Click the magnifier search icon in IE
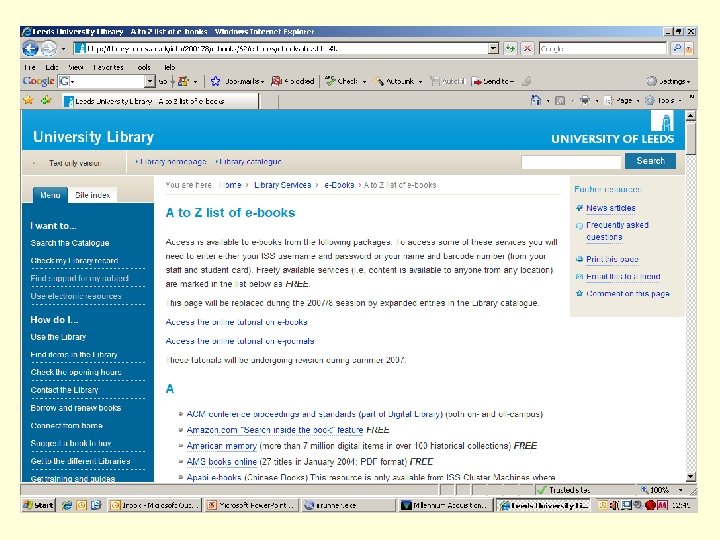This screenshot has height=540, width=720. click(677, 49)
